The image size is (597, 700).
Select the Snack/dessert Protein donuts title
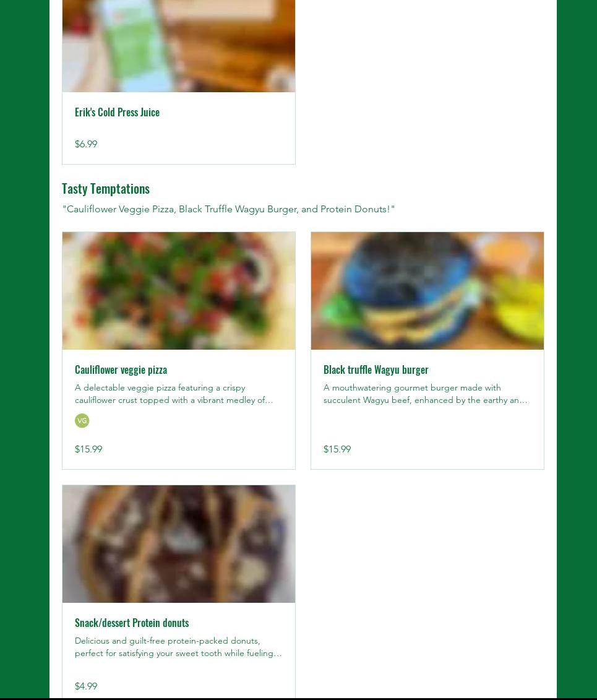[132, 623]
